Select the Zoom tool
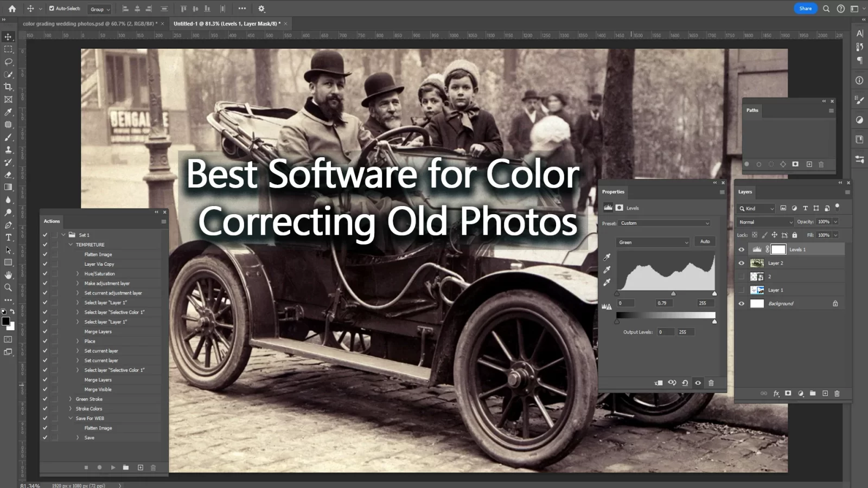 pyautogui.click(x=8, y=287)
